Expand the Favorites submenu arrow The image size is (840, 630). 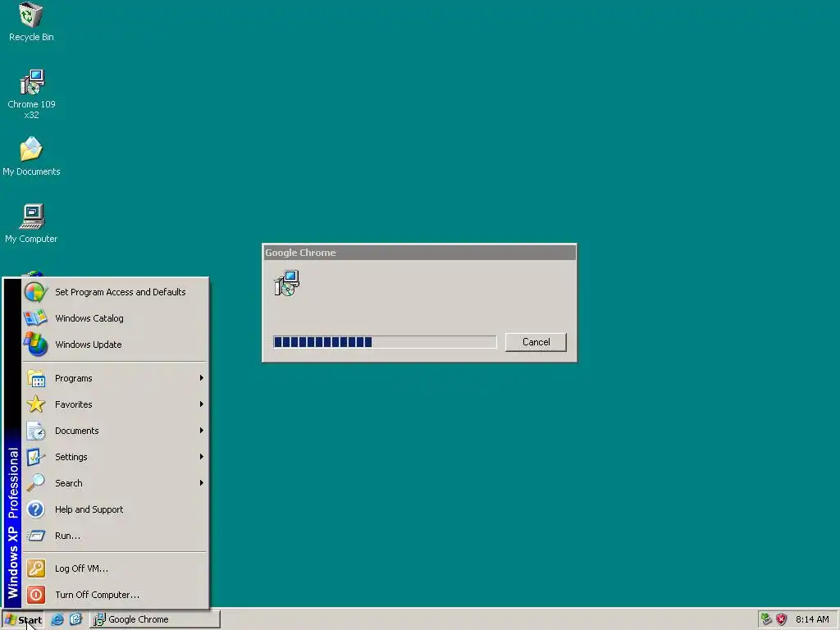(x=202, y=404)
